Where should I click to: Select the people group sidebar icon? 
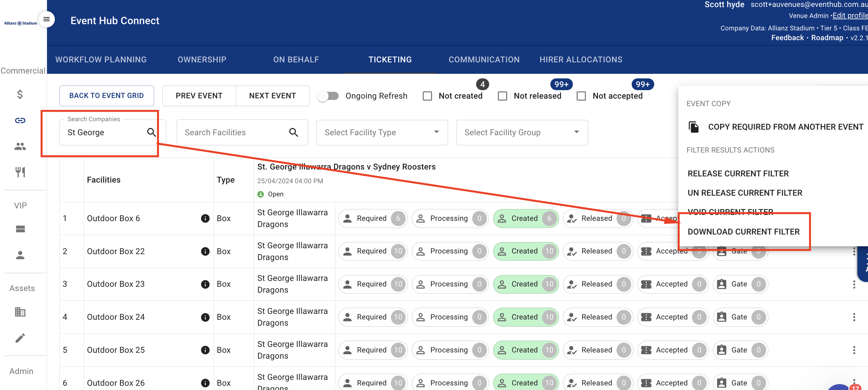20,146
